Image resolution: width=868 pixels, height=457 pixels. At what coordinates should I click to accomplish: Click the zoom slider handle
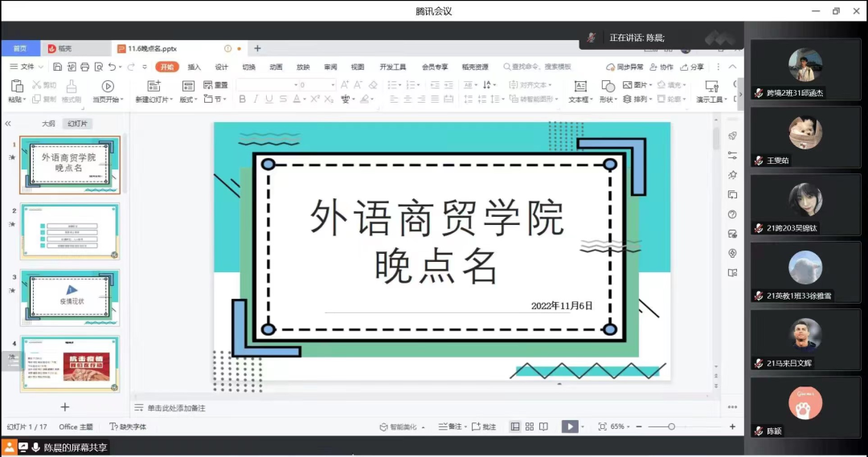pyautogui.click(x=671, y=426)
